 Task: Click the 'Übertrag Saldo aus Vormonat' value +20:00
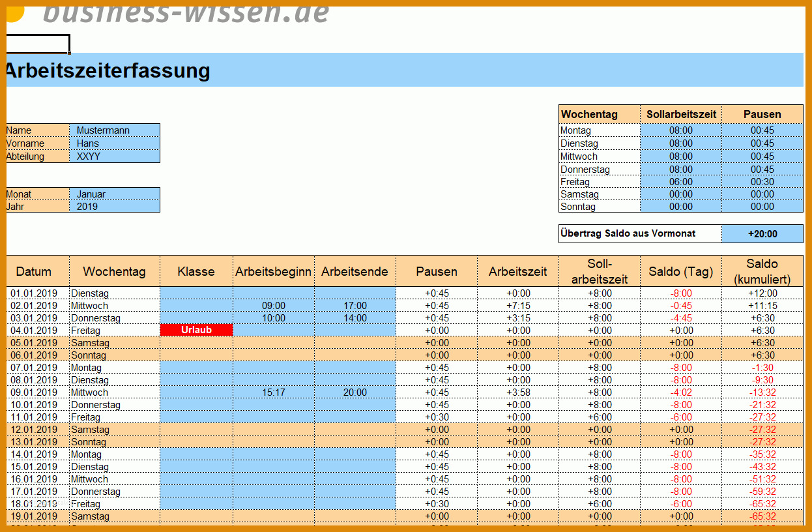[x=762, y=234]
